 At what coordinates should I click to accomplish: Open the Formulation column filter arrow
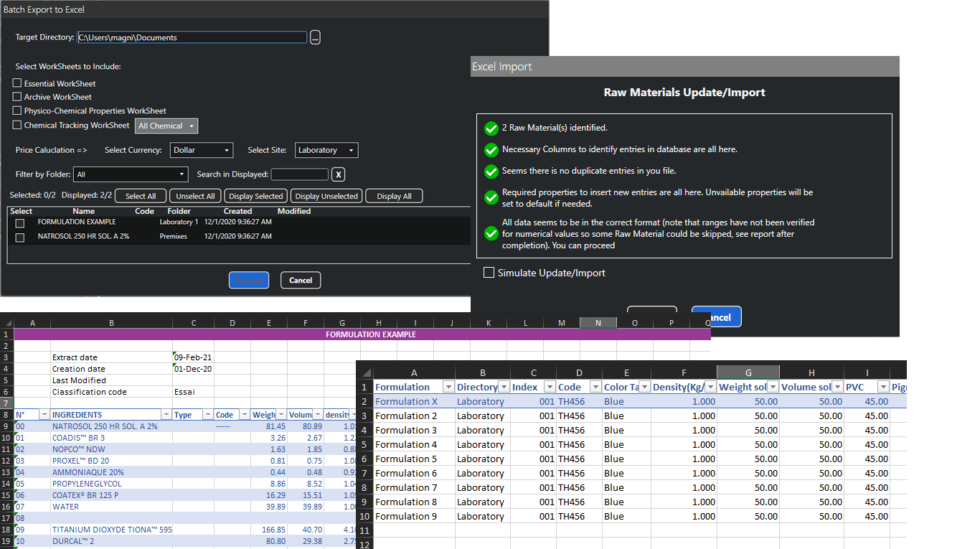click(x=448, y=388)
